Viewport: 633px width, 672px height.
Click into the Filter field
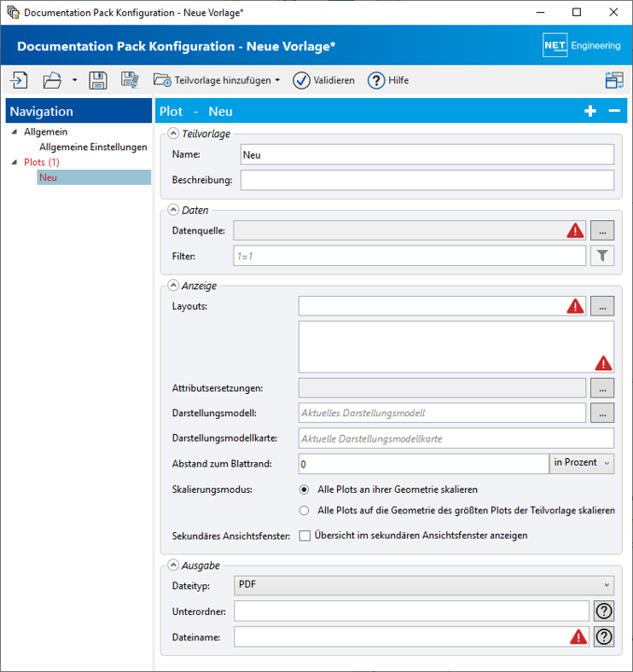point(409,256)
